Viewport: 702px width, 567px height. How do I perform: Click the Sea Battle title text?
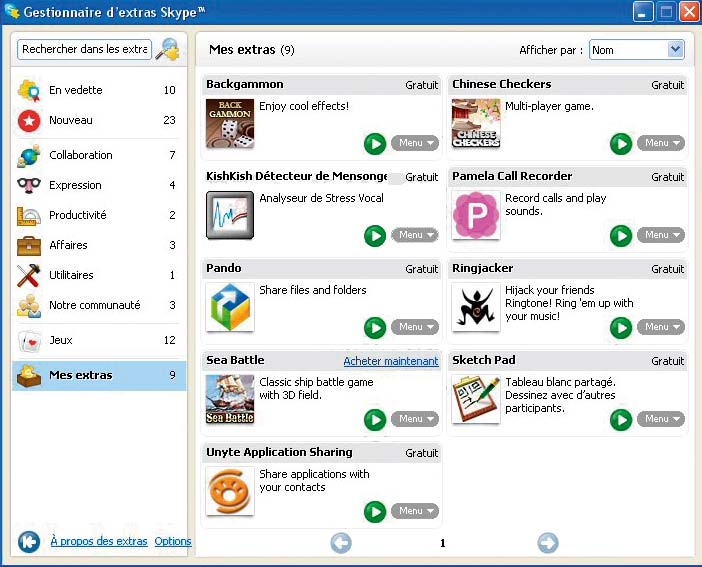(x=235, y=360)
